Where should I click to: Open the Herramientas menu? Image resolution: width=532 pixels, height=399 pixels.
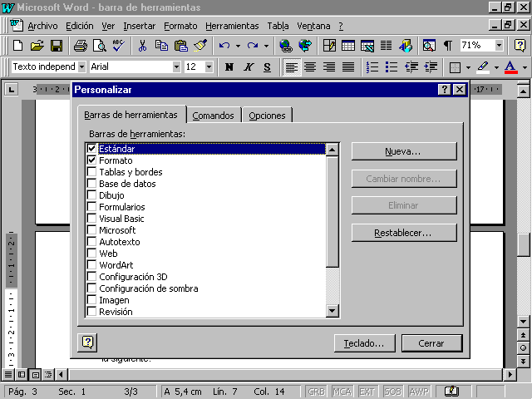click(232, 26)
